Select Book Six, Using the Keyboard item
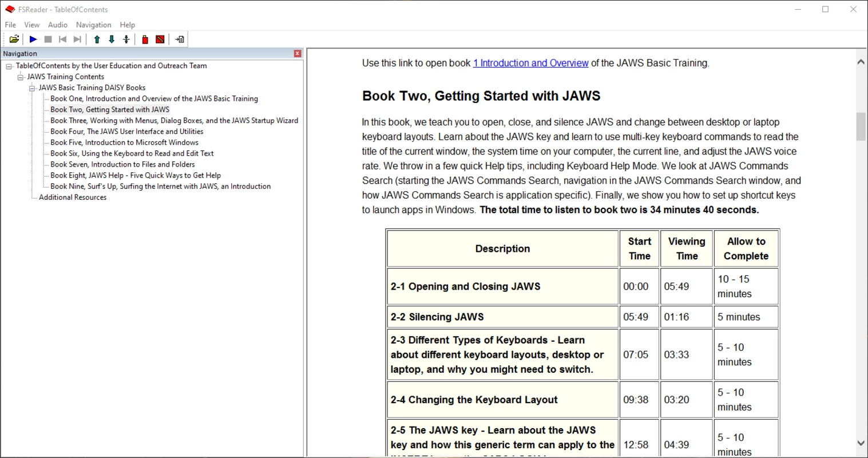Screen dimensions: 868x458 pos(132,153)
